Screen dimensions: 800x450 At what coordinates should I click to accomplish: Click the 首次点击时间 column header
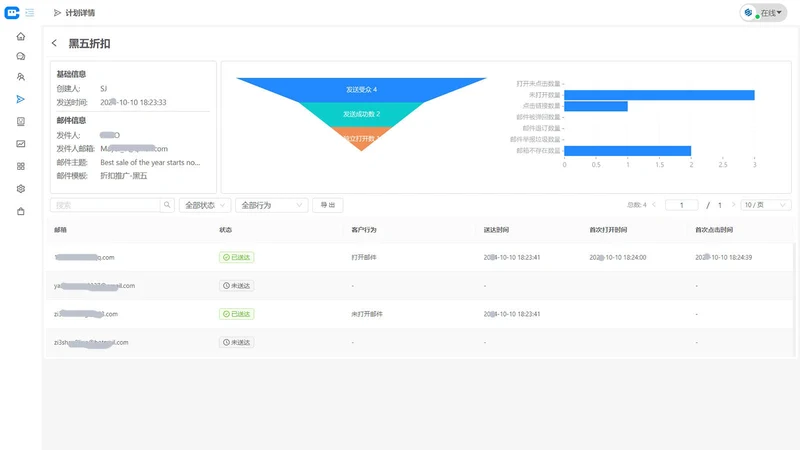(714, 230)
